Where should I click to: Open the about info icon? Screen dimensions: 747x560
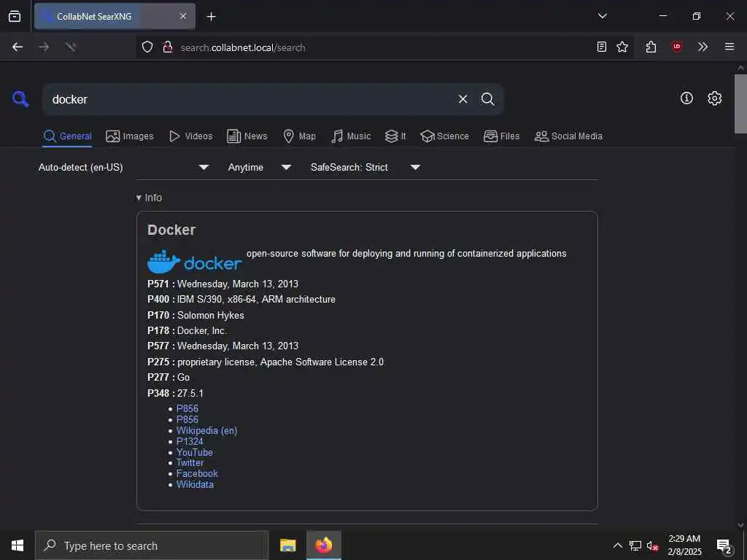(686, 98)
